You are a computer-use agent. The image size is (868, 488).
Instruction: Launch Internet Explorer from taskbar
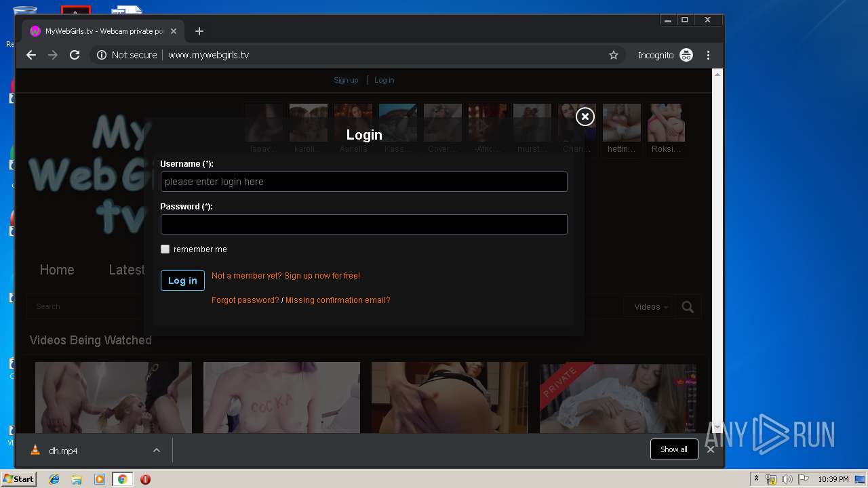[x=54, y=479]
